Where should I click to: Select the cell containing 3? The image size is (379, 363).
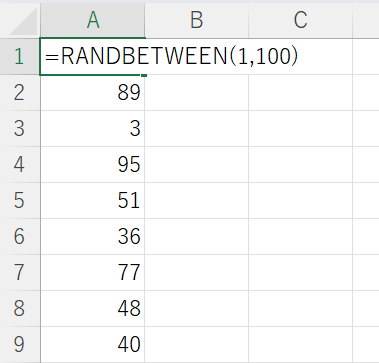tap(93, 128)
